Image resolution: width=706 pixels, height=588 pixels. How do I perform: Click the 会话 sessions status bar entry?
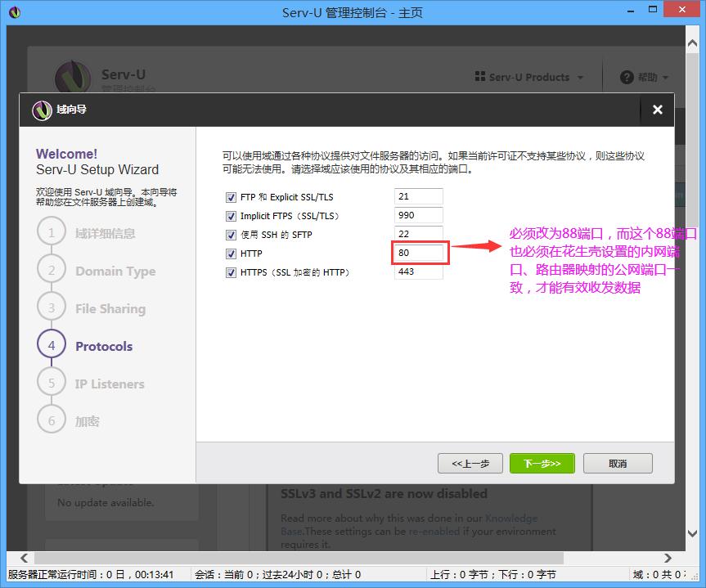(278, 574)
